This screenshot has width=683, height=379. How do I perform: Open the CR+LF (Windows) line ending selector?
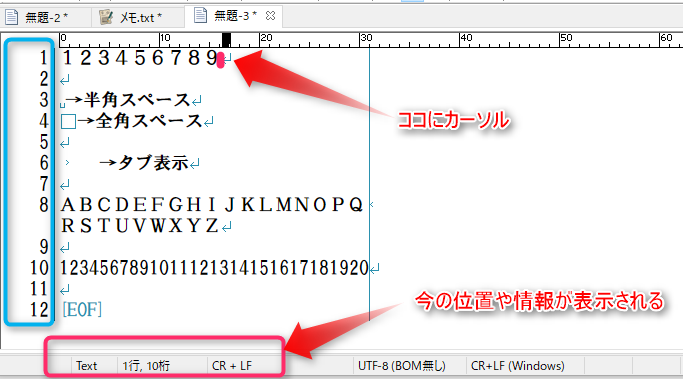[x=517, y=365]
